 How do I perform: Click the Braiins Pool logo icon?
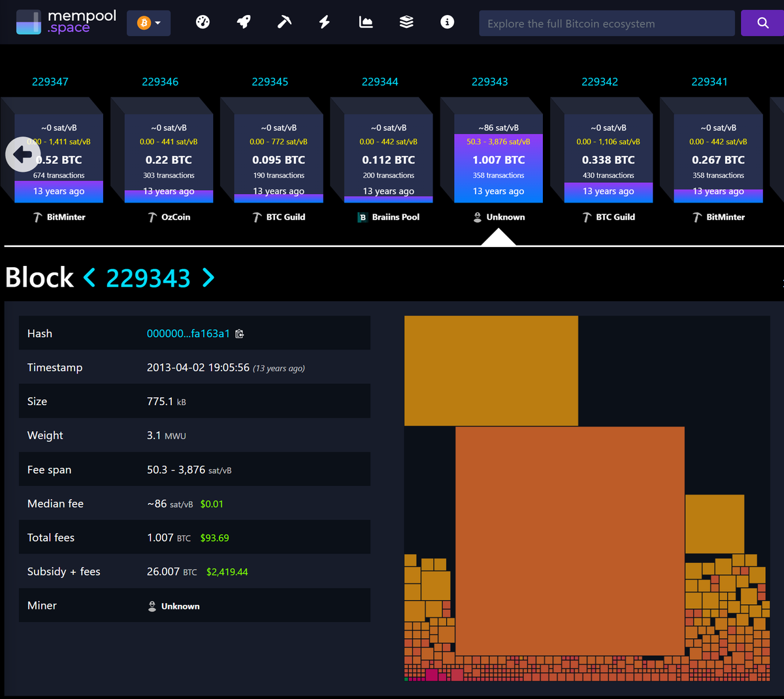pyautogui.click(x=363, y=218)
